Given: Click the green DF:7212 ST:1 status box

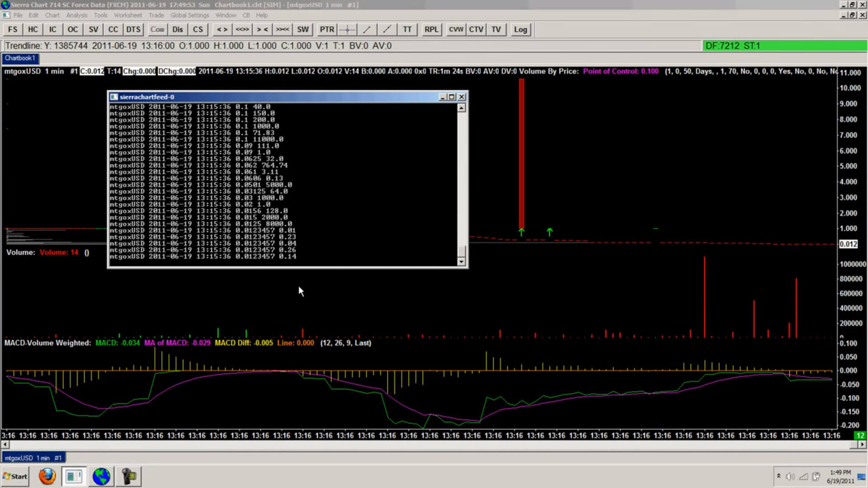Looking at the screenshot, I should tap(785, 46).
